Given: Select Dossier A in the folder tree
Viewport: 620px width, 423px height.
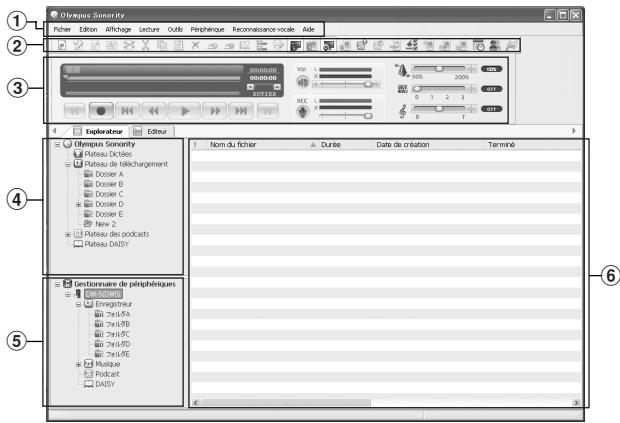Looking at the screenshot, I should point(106,174).
